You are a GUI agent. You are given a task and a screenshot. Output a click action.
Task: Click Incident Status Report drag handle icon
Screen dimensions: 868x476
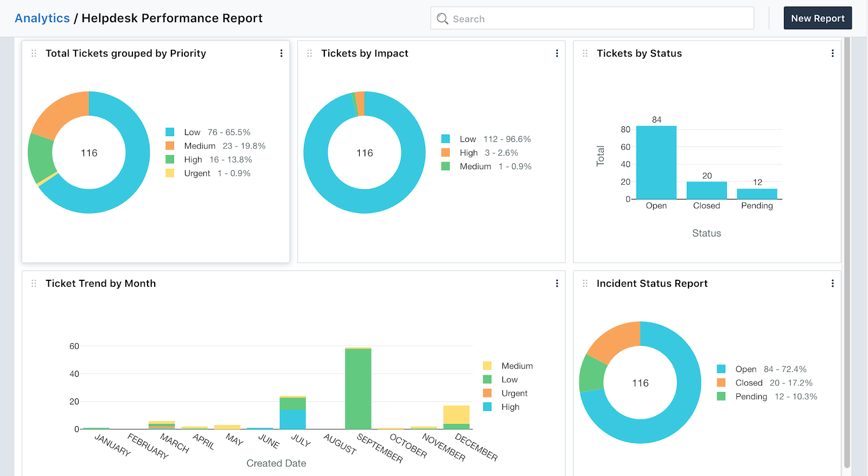pos(585,284)
